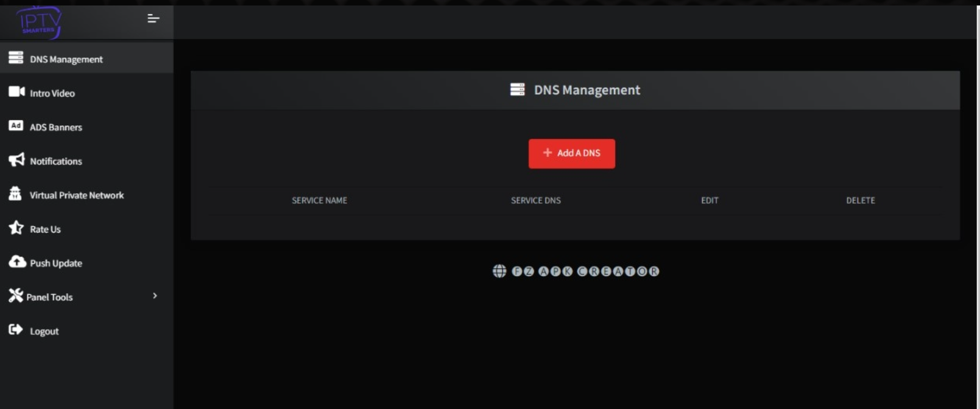Click the cloud upload Push Update icon
Viewport: 980px width, 409px height.
pyautogui.click(x=17, y=262)
